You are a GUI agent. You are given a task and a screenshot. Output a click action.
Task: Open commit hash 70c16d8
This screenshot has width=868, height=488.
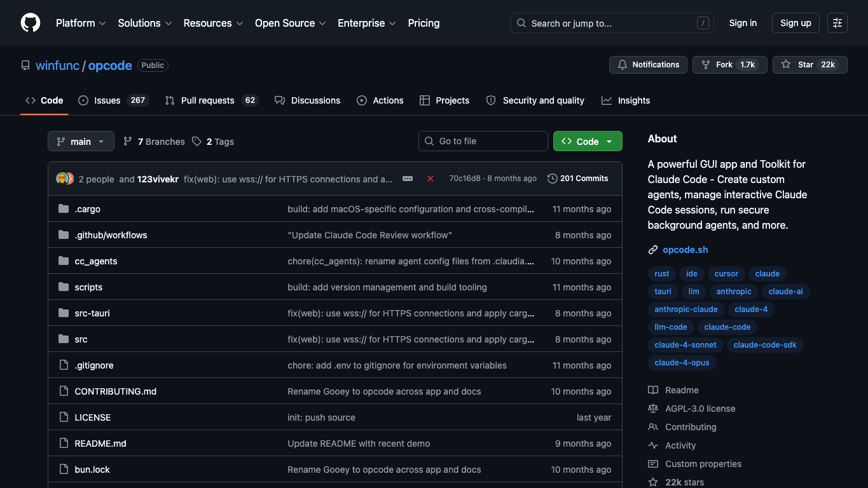click(465, 179)
